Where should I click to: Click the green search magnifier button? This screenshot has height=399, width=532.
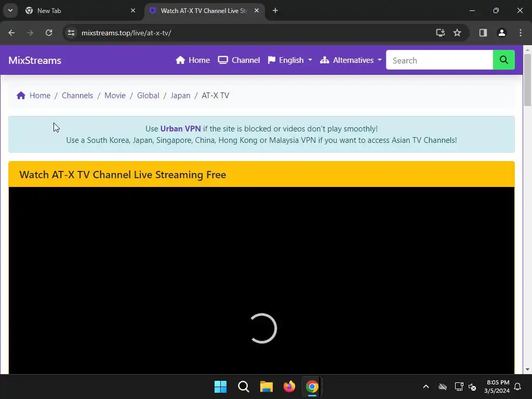point(504,60)
